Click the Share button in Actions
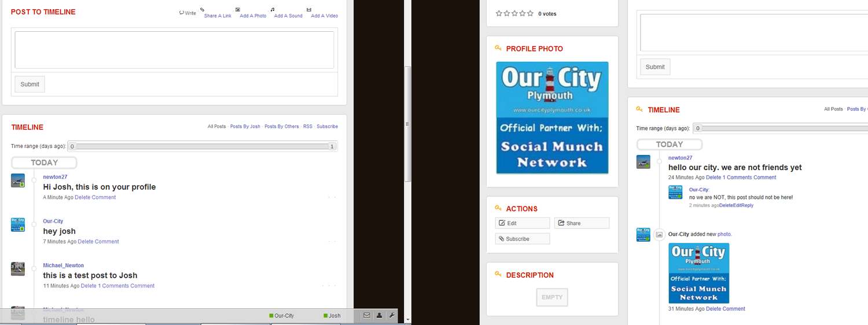This screenshot has height=325, width=868. [581, 223]
